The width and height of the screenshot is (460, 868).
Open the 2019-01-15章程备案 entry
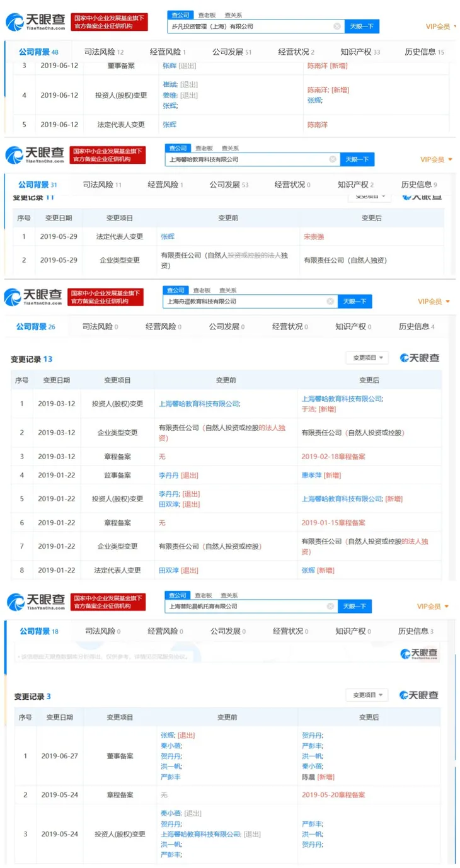[x=333, y=523]
